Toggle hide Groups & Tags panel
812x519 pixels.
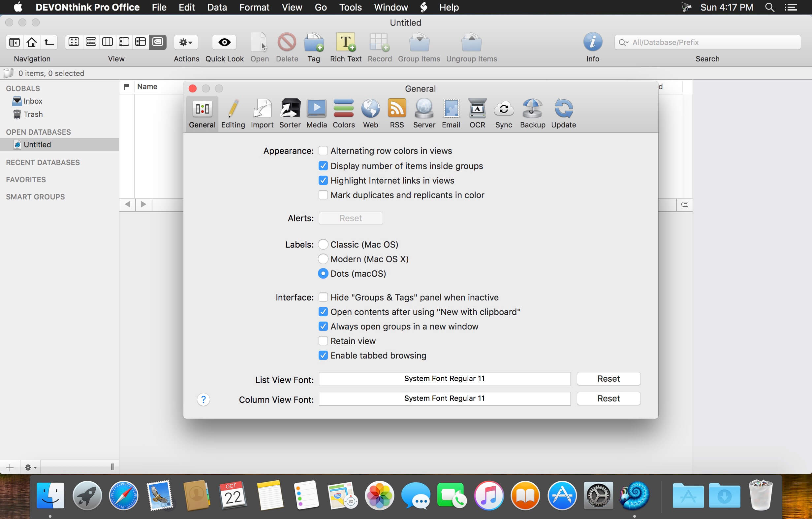coord(323,297)
